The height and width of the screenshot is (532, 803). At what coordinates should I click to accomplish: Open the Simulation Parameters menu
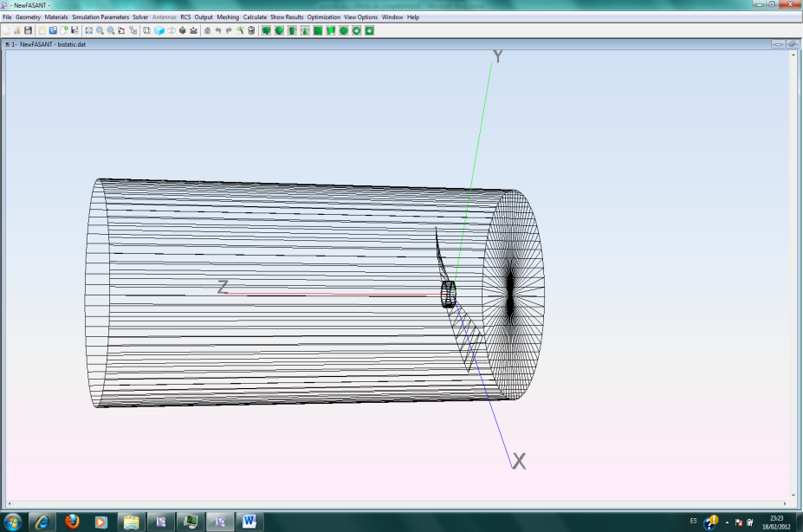tap(100, 17)
